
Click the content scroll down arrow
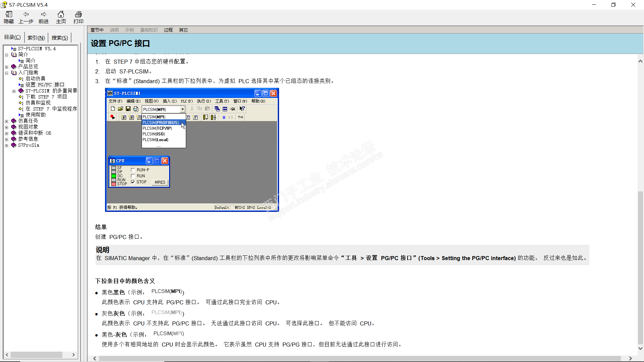(x=640, y=348)
